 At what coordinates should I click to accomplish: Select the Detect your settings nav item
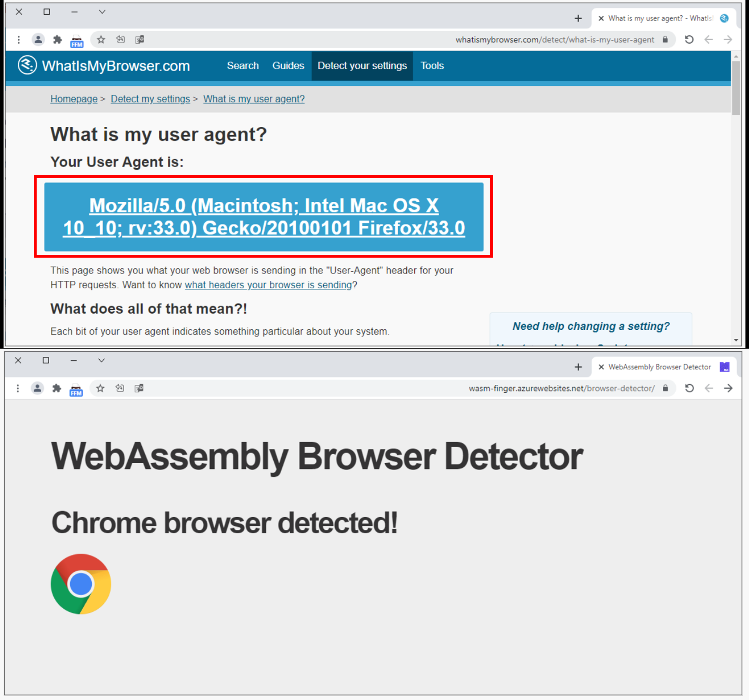(x=362, y=66)
